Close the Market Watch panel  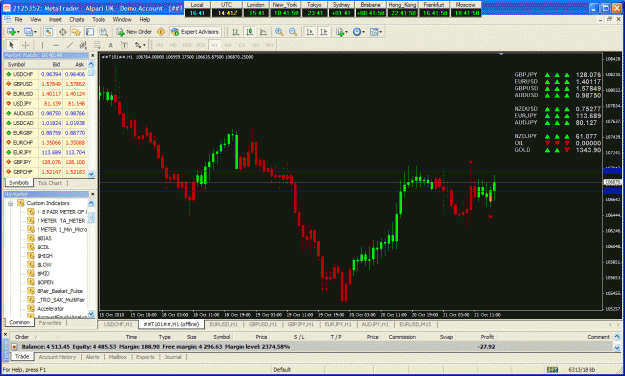[x=93, y=55]
